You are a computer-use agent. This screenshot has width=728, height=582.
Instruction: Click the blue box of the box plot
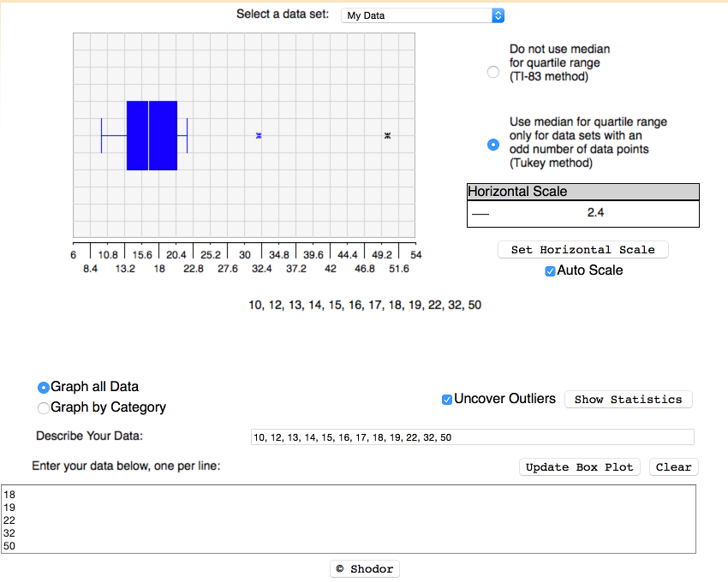tap(152, 135)
